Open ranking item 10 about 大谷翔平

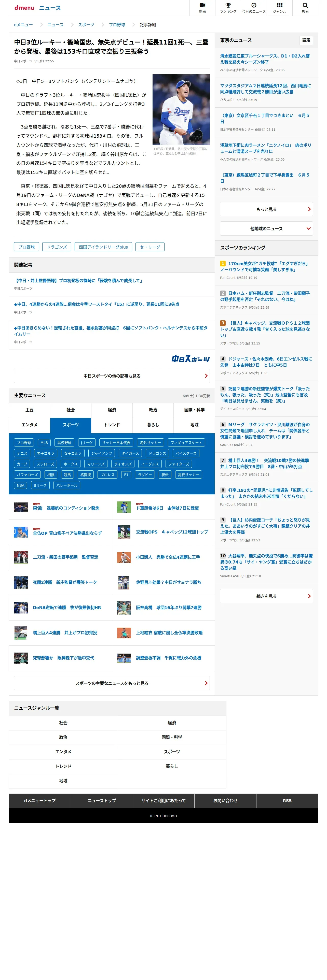(x=266, y=562)
